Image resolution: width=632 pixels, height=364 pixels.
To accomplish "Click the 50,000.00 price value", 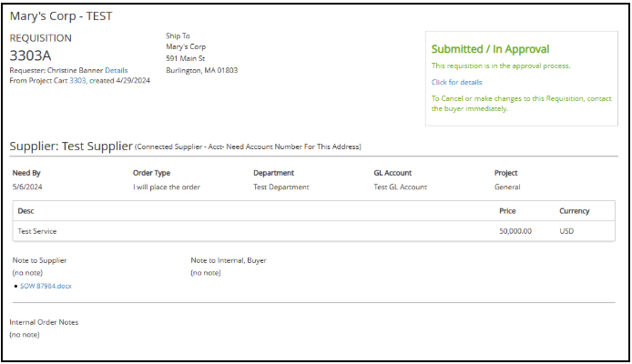I will (x=515, y=231).
